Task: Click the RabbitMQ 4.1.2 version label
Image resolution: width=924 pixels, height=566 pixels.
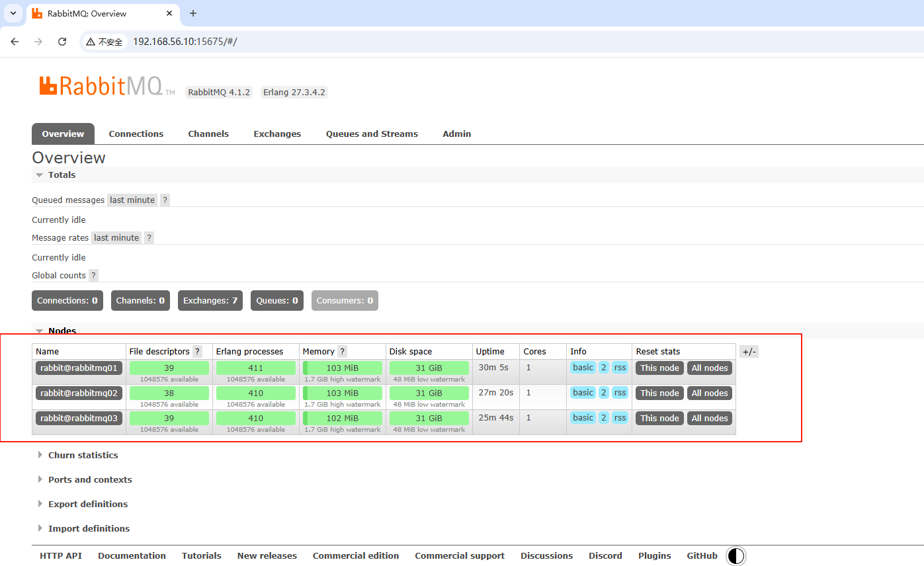Action: [219, 93]
